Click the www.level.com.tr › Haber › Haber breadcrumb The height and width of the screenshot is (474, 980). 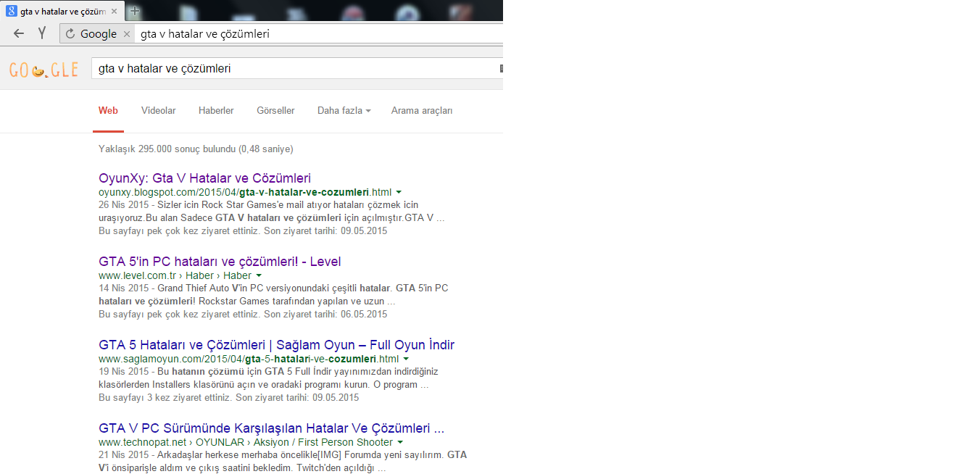(x=175, y=275)
